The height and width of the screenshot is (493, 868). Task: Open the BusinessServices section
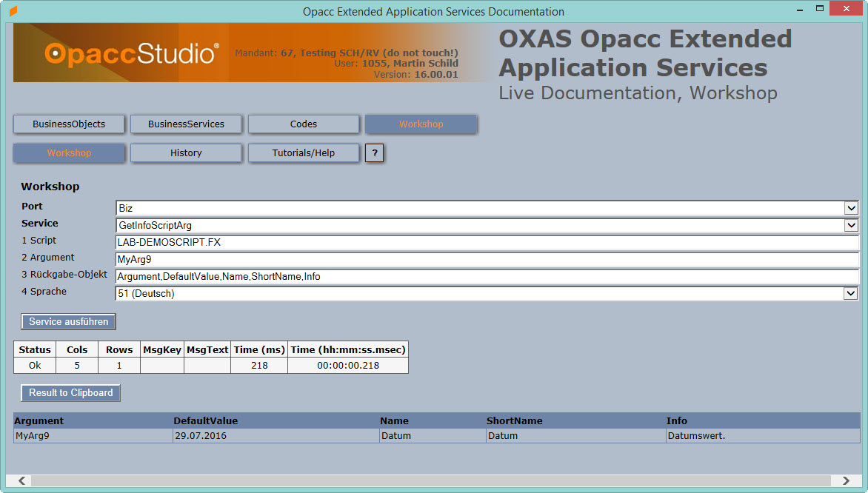[x=186, y=124]
